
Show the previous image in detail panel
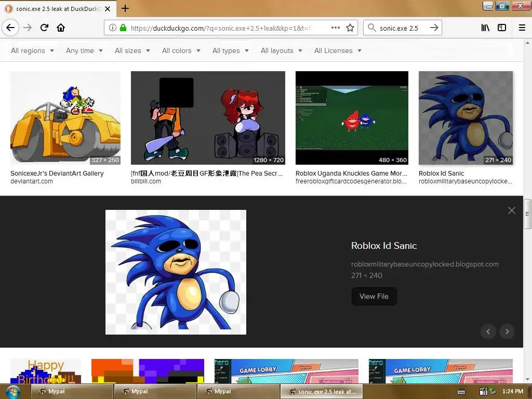[488, 331]
